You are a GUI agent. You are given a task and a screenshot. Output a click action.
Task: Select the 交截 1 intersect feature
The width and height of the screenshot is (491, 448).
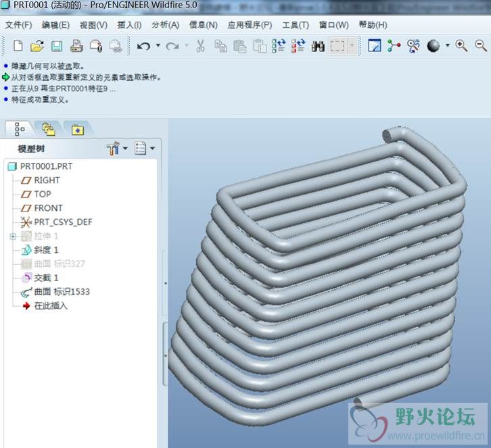coord(46,278)
